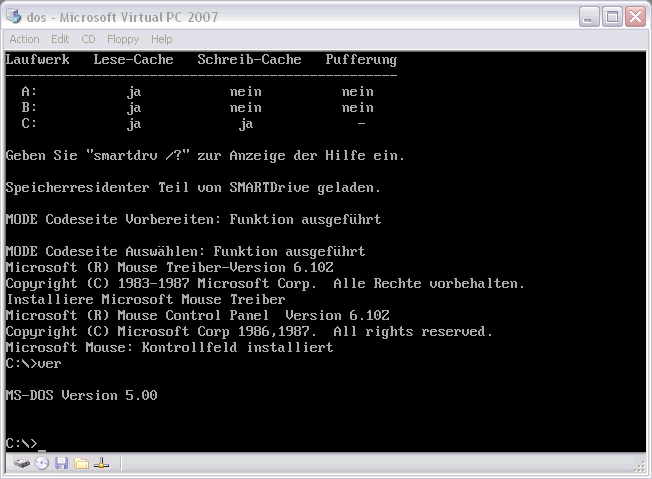Image resolution: width=652 pixels, height=479 pixels.
Task: Click the 'Laufwerk' column header
Action: point(37,59)
